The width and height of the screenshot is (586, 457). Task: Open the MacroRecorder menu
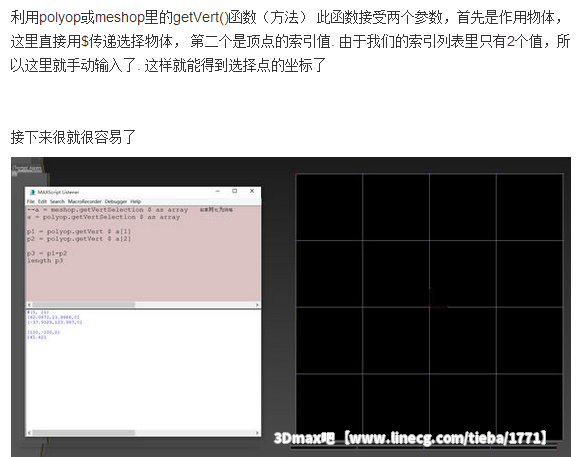[x=85, y=201]
